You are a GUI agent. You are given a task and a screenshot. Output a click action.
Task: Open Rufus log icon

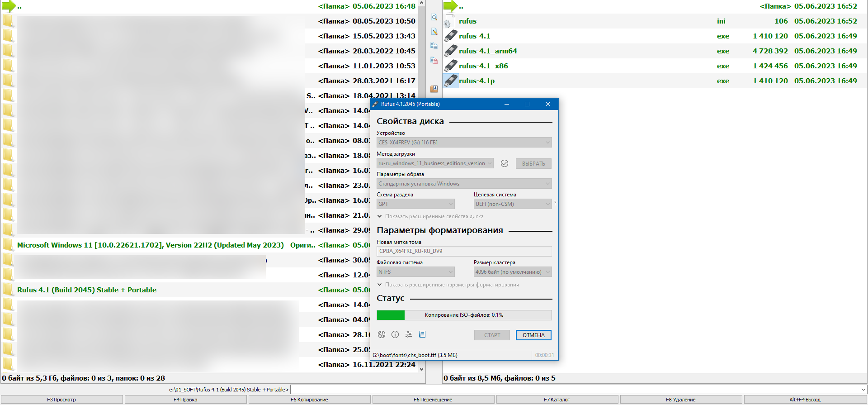[422, 334]
